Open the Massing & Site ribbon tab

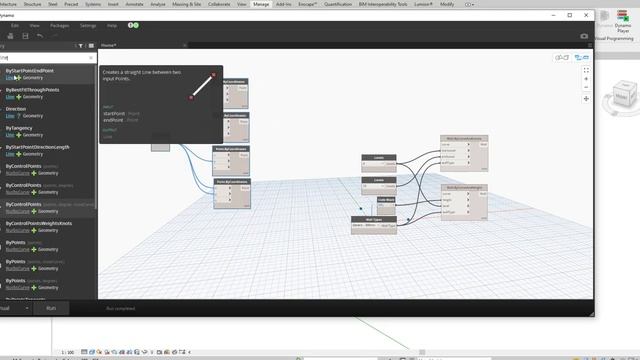click(x=187, y=4)
